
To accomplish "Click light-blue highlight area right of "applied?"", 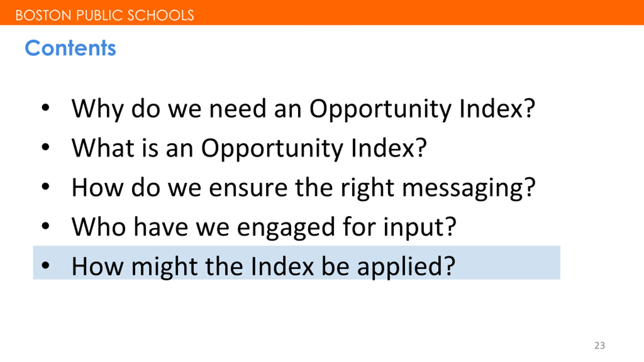I will pos(508,263).
